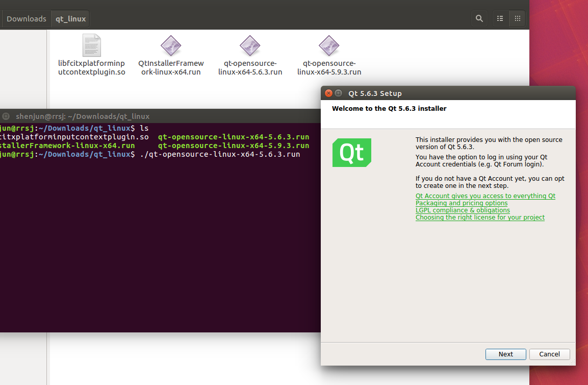
Task: Activate the qt_linux breadcrumb toggle
Action: click(x=70, y=18)
